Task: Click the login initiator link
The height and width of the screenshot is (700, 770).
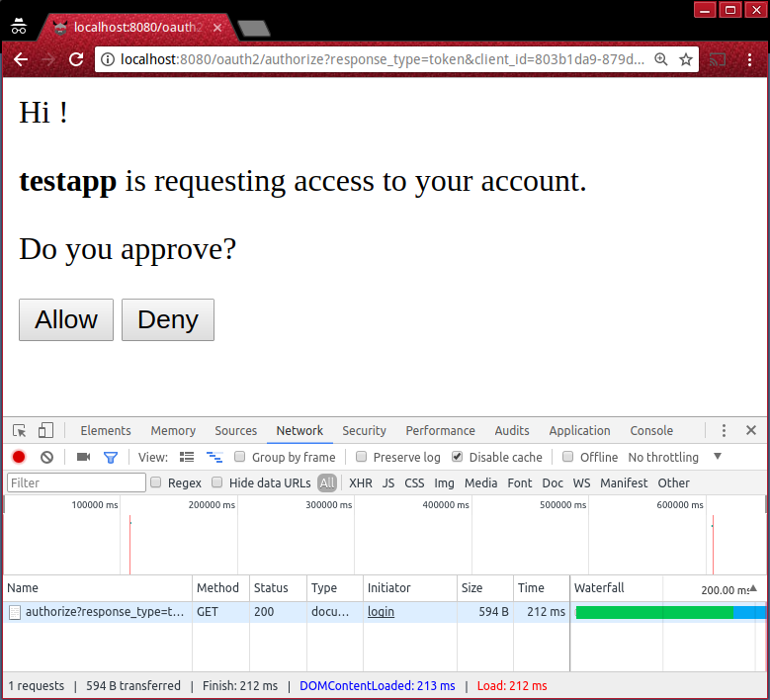Action: [381, 612]
